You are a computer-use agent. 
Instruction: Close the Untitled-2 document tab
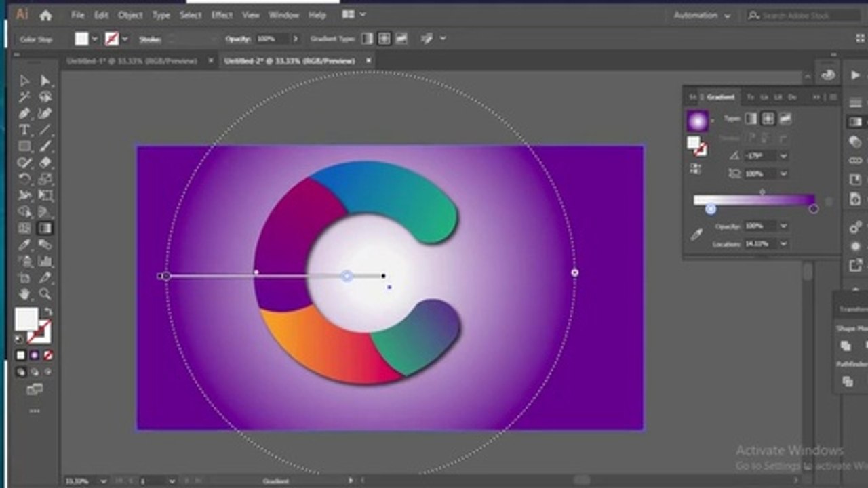tap(369, 60)
